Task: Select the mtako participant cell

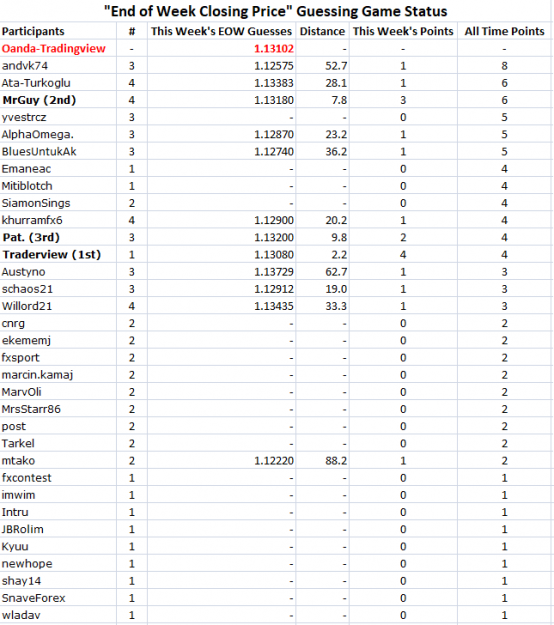Action: coord(18,460)
